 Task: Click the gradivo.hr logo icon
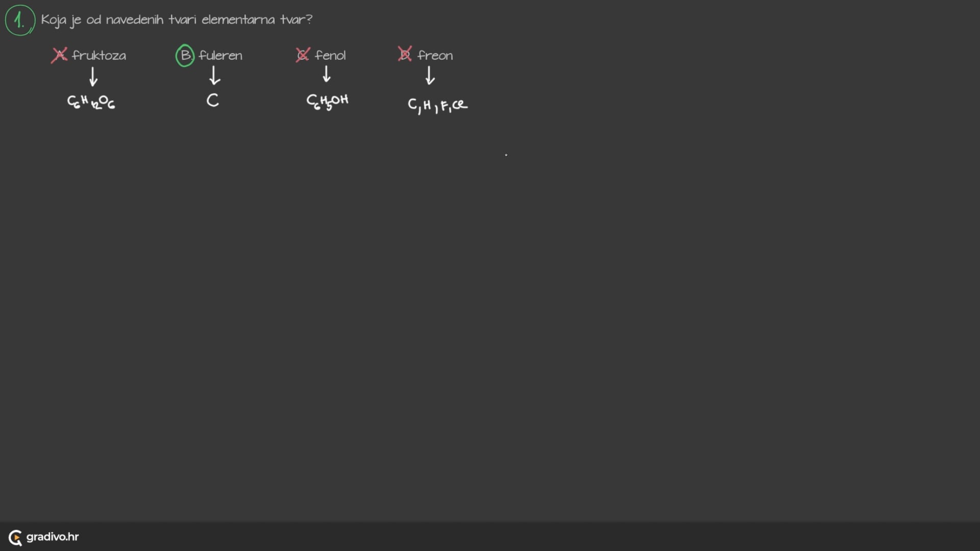coord(15,537)
